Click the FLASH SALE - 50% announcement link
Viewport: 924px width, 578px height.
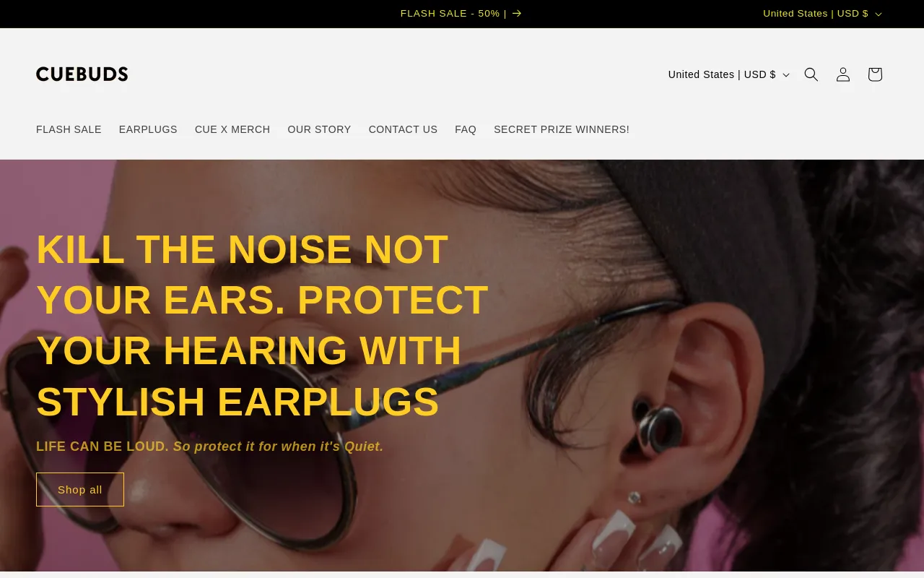(x=453, y=14)
